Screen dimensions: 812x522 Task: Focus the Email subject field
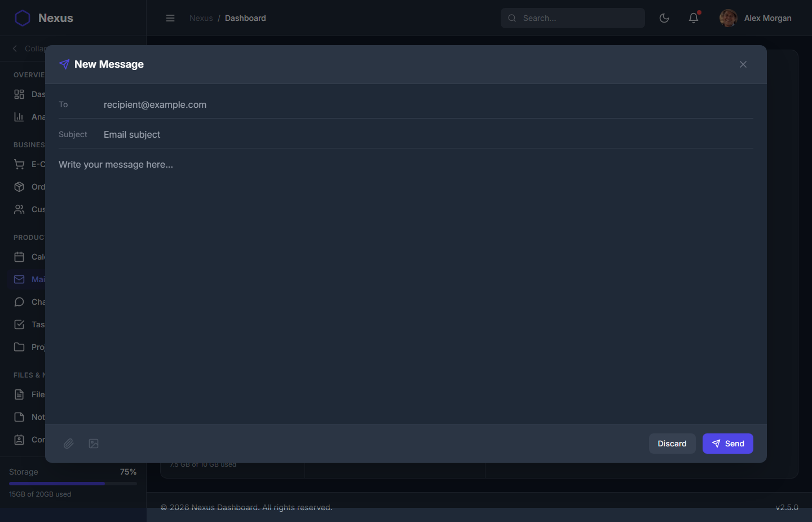[x=428, y=134]
